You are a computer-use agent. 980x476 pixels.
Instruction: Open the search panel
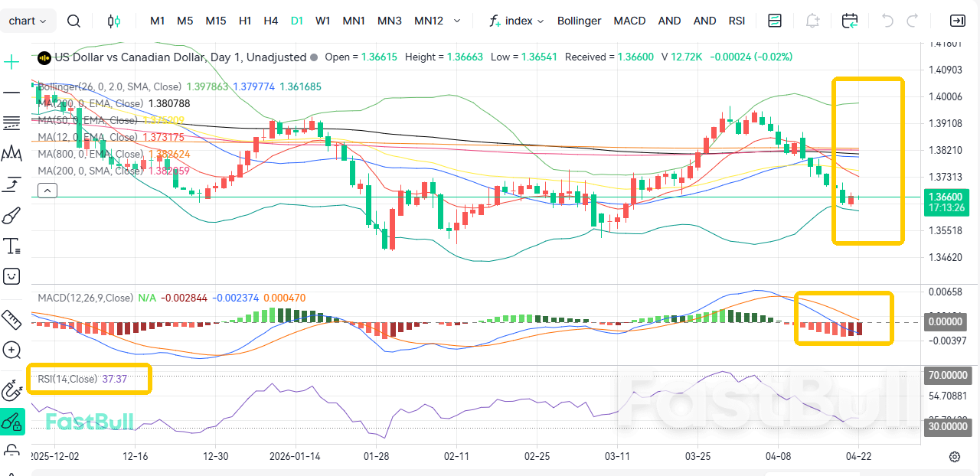[73, 21]
